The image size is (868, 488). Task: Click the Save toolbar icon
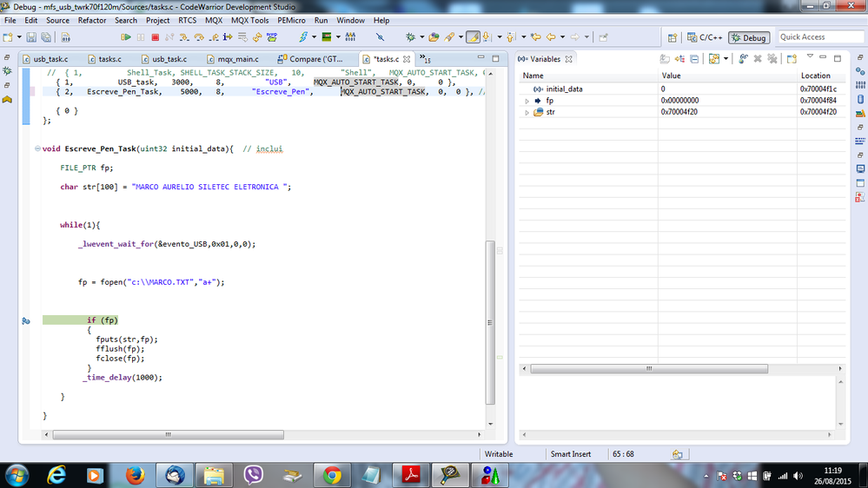click(31, 37)
